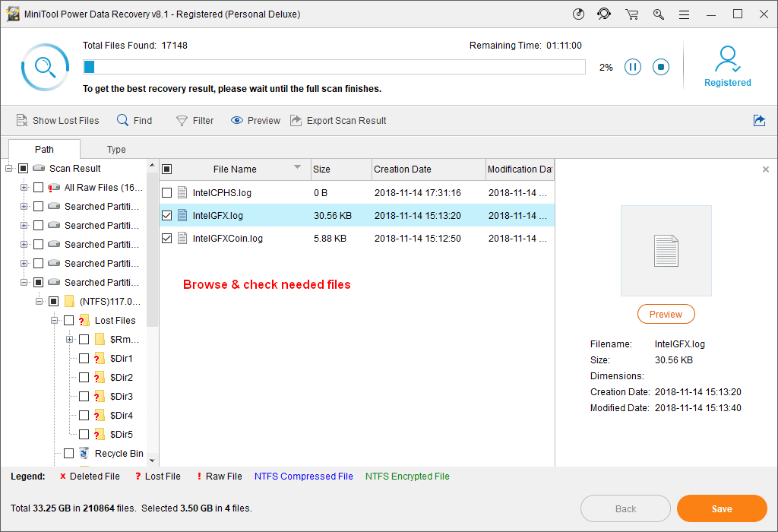The width and height of the screenshot is (778, 532).
Task: Expand the All Raw Files node
Action: coord(24,188)
